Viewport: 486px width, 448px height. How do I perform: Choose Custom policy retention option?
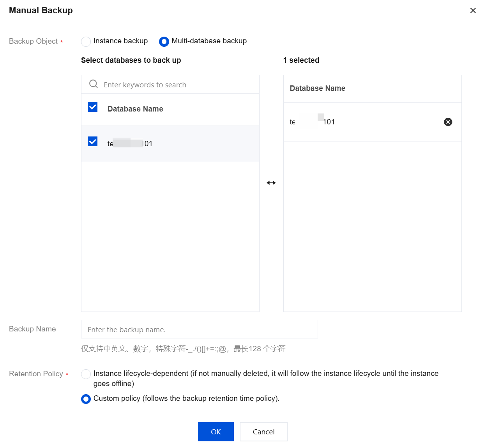pyautogui.click(x=86, y=399)
